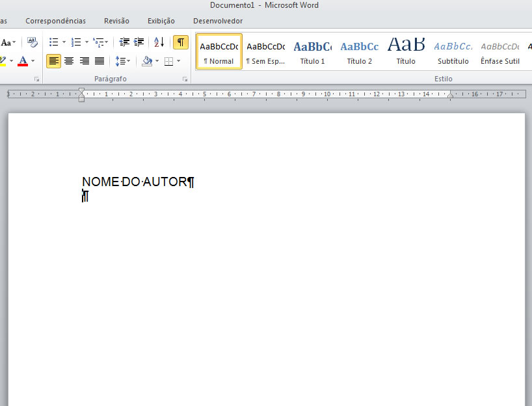Click the Borders icon
The height and width of the screenshot is (406, 532).
click(168, 61)
